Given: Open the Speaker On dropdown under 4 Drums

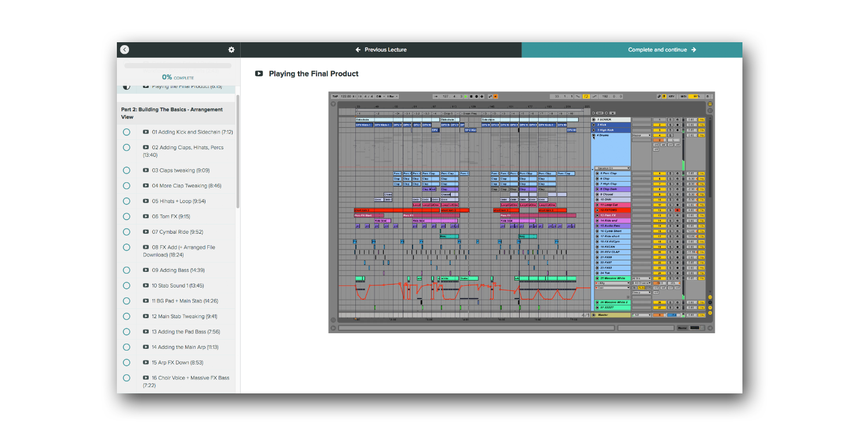Looking at the screenshot, I should [x=612, y=168].
